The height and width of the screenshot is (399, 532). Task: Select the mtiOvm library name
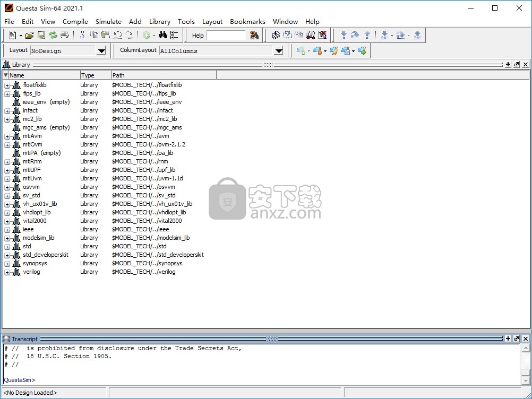[x=32, y=144]
